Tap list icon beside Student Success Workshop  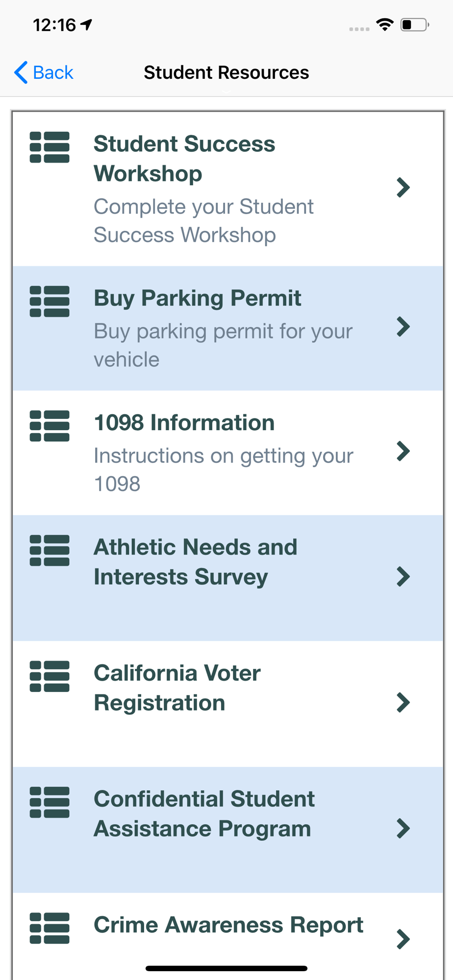click(x=50, y=147)
